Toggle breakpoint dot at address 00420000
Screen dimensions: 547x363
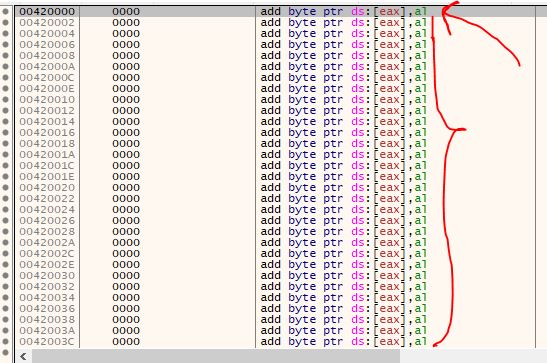[5, 12]
